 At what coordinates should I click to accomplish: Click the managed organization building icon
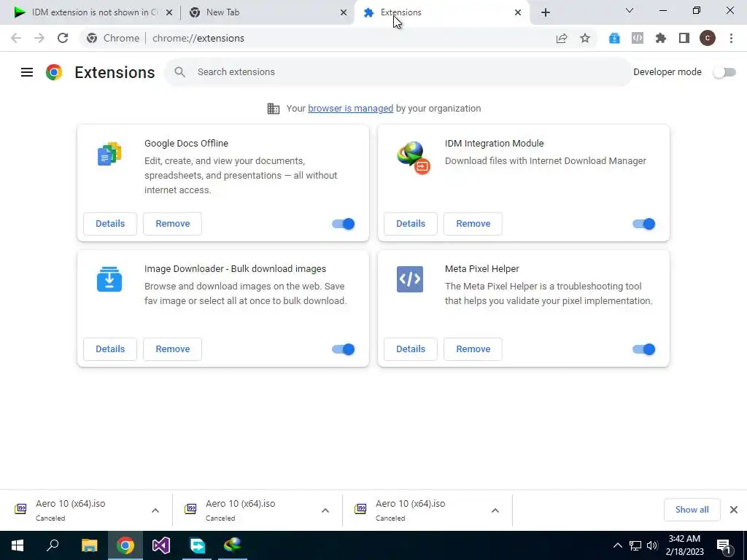point(274,109)
